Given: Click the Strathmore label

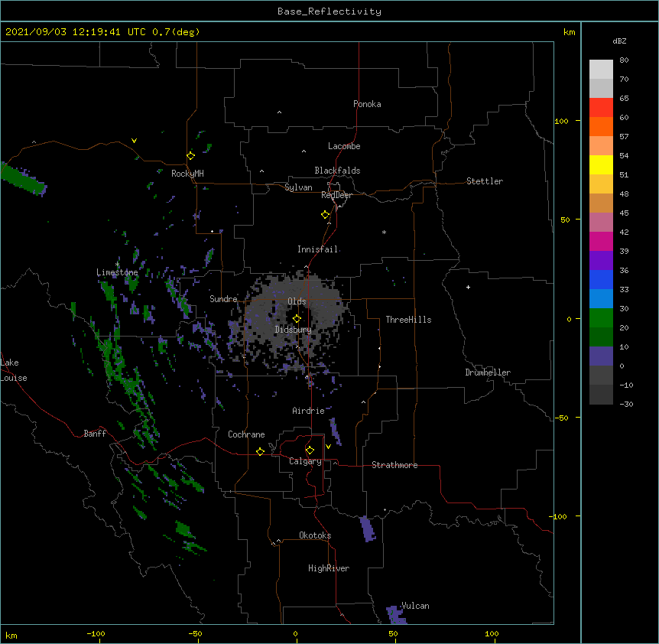Looking at the screenshot, I should [394, 465].
